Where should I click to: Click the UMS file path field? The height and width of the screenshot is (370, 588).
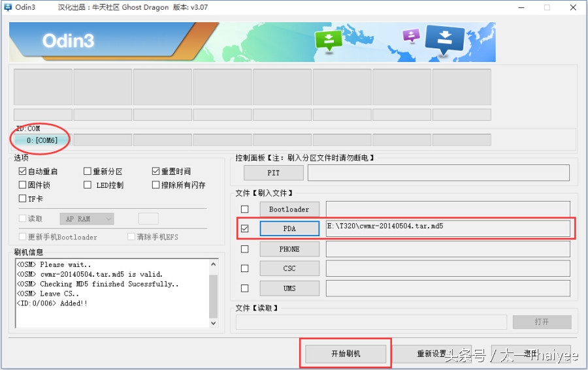pyautogui.click(x=448, y=288)
